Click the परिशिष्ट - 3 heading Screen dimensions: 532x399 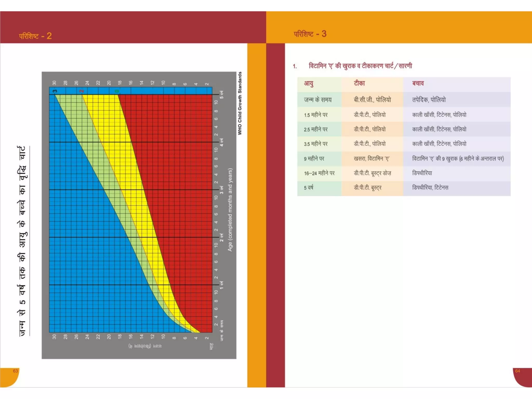(310, 34)
